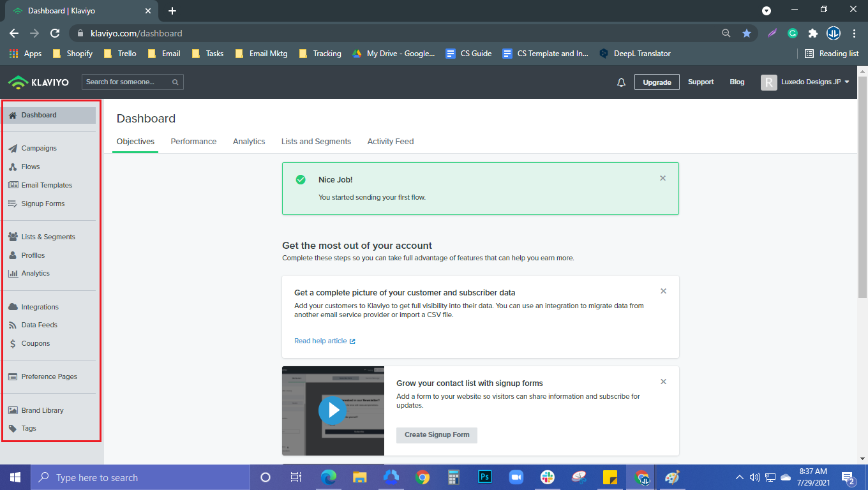868x490 pixels.
Task: Open the Tasks bookmark folder
Action: pyautogui.click(x=207, y=54)
